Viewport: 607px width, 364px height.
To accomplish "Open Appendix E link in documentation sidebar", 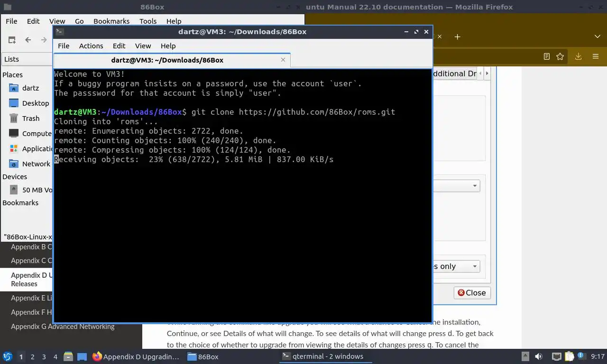I will (x=31, y=298).
